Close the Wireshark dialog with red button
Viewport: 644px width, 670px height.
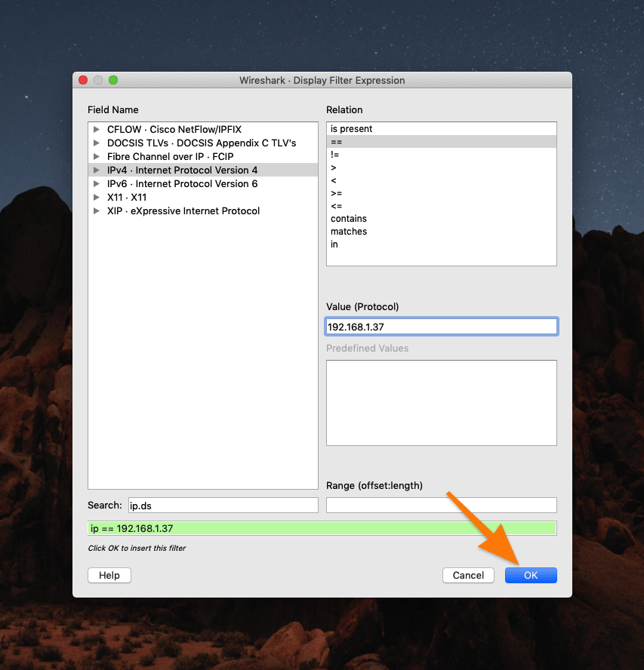pos(83,80)
